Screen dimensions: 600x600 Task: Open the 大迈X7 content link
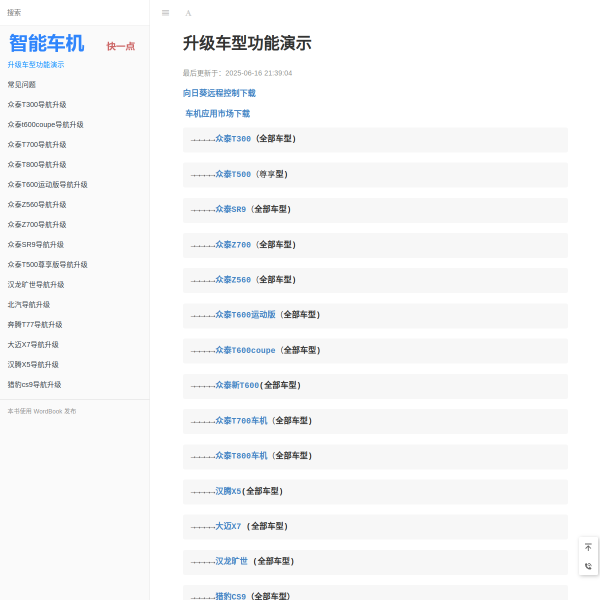228,526
